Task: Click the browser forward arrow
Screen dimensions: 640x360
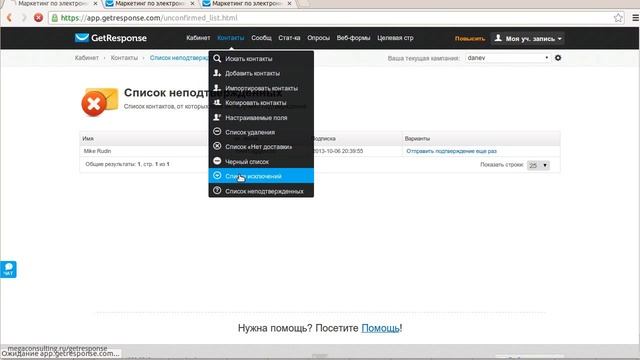Action: coord(24,18)
